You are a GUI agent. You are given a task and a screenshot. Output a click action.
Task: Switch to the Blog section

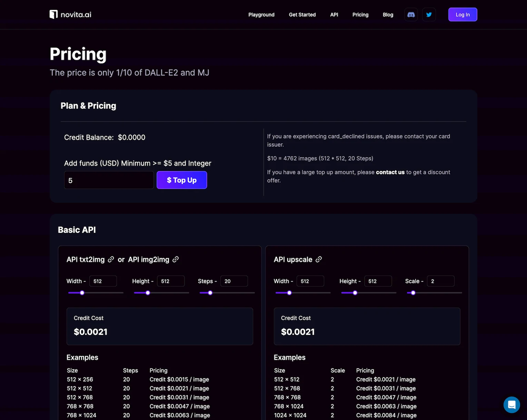click(388, 14)
